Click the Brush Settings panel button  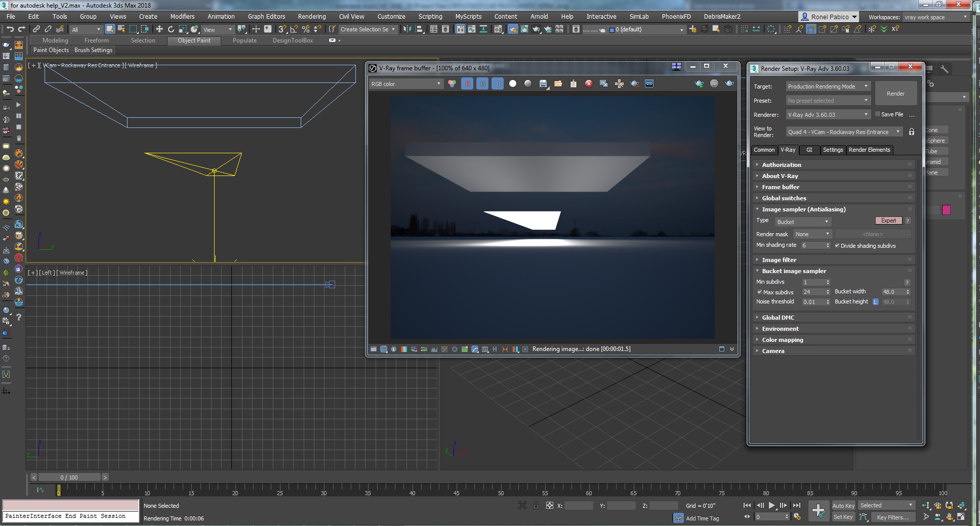93,50
